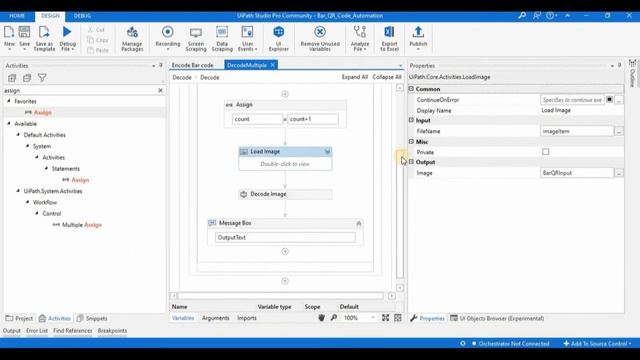Tick the Private checkbox

tap(546, 152)
